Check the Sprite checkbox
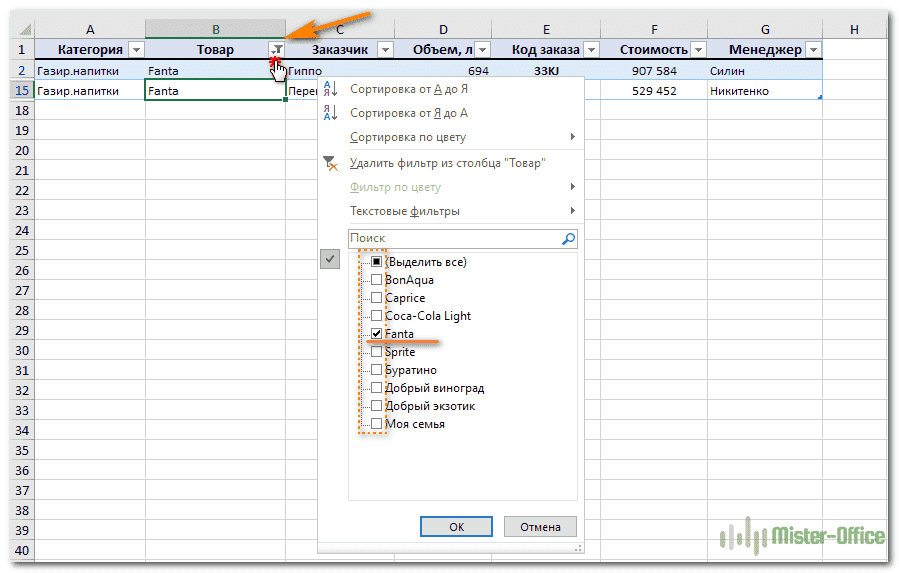899x573 pixels. [x=376, y=352]
